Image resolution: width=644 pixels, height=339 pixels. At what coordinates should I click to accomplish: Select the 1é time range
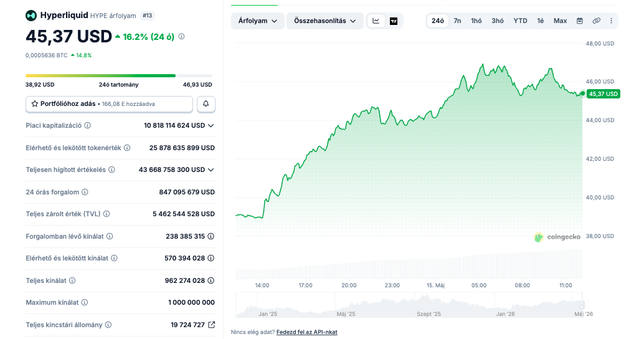click(x=541, y=21)
